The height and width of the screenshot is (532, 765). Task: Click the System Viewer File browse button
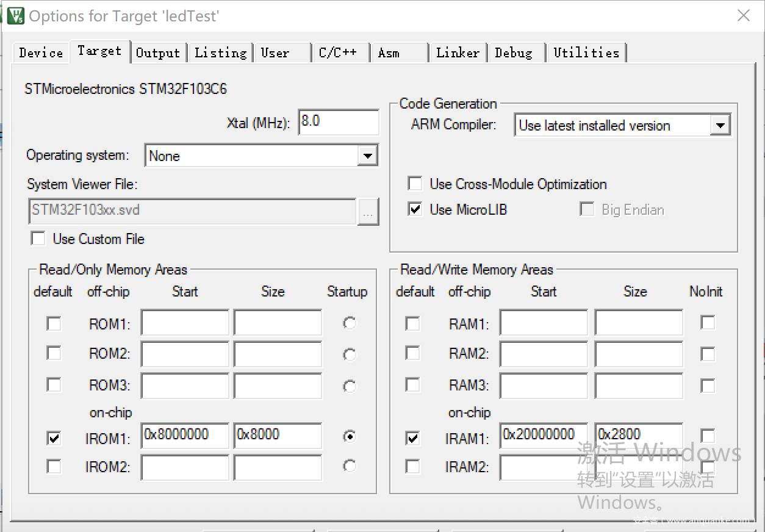(368, 212)
